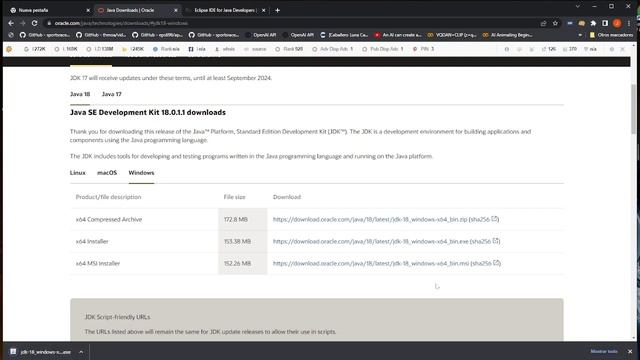
Task: Expand the hidden bookmarks overflow chevron
Action: point(580,35)
